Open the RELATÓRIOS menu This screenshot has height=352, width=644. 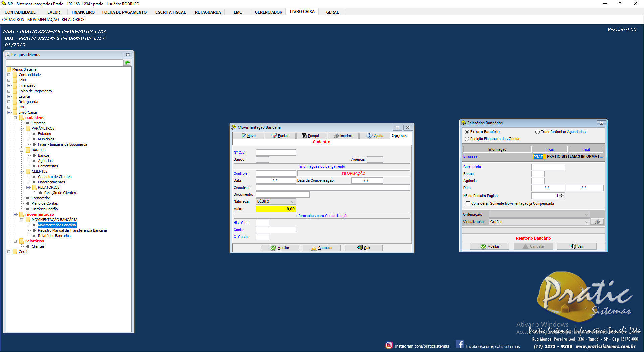point(73,20)
